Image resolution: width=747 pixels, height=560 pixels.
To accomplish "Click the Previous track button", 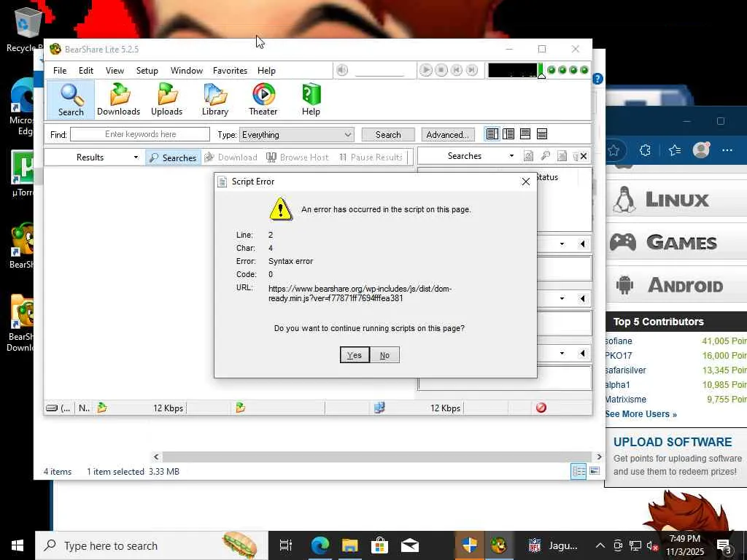I will click(457, 71).
